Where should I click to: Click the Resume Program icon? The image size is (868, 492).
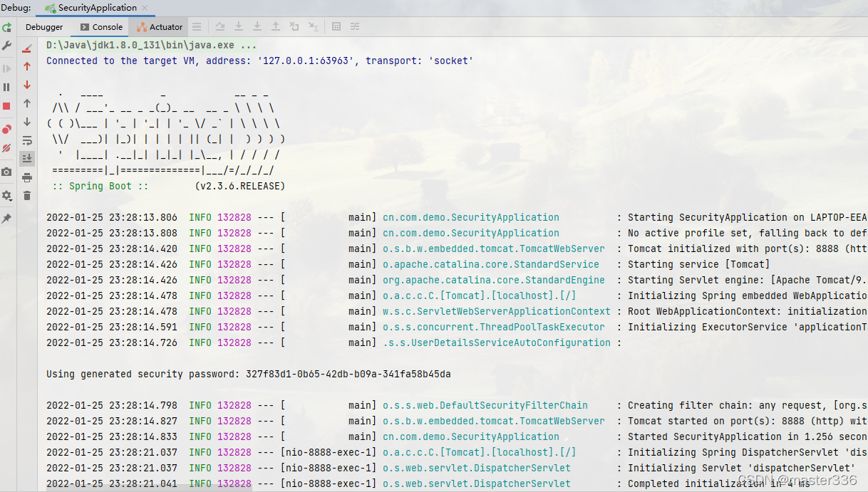[6, 69]
